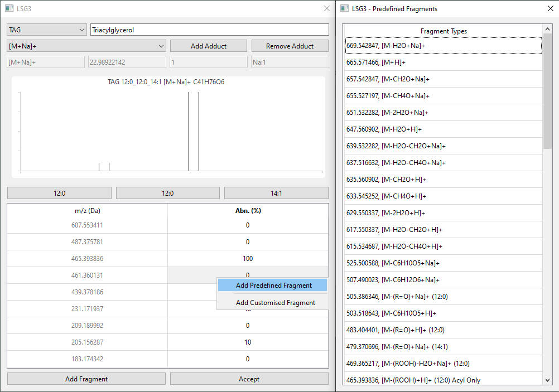Select fragment 505.386346, [M-(R=O)+Na]+ (12:0)
Image resolution: width=559 pixels, height=392 pixels.
[444, 297]
